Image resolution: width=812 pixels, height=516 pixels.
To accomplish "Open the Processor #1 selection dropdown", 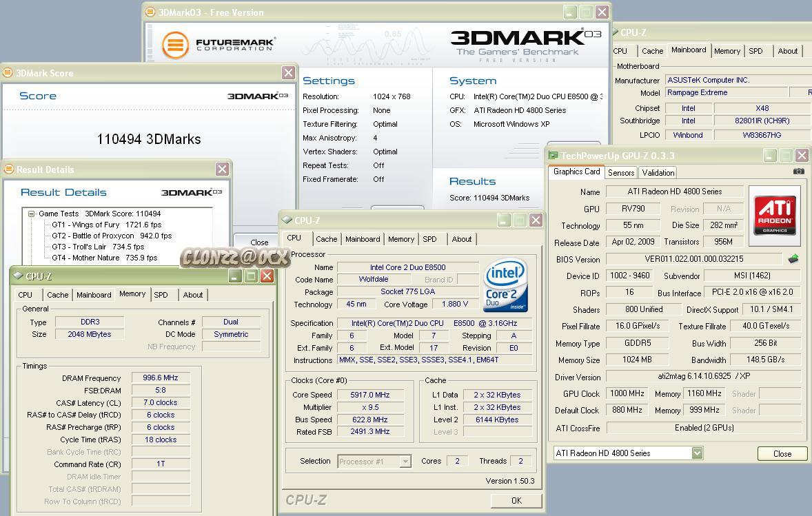I will click(x=405, y=461).
